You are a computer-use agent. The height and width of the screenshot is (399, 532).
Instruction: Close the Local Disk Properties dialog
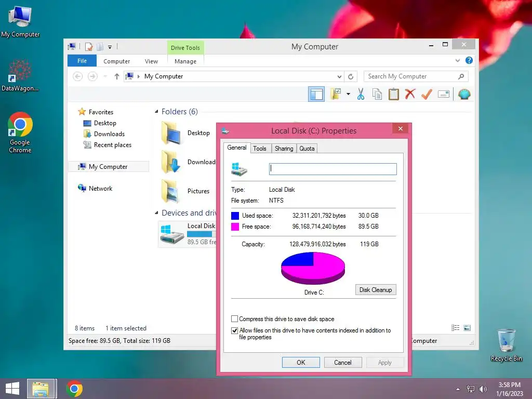pyautogui.click(x=401, y=129)
